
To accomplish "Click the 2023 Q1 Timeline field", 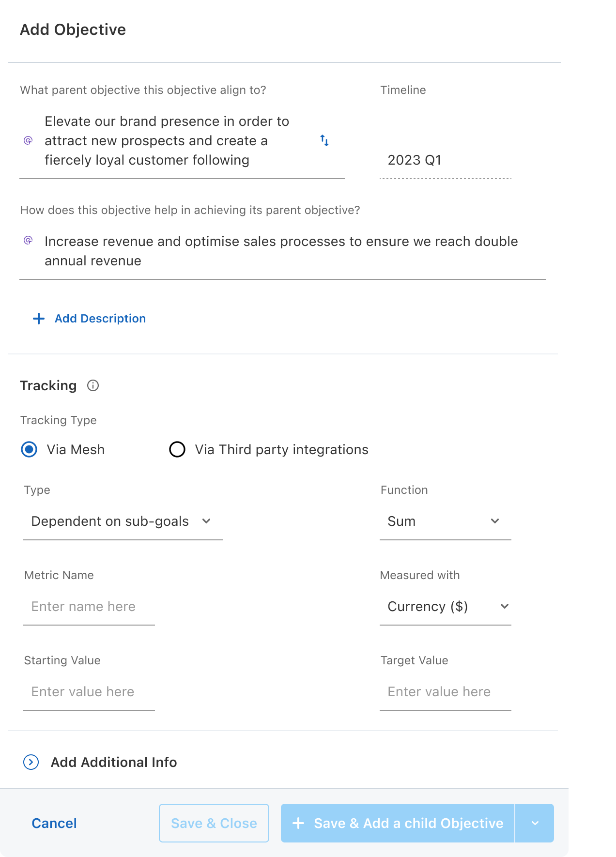I will [446, 160].
